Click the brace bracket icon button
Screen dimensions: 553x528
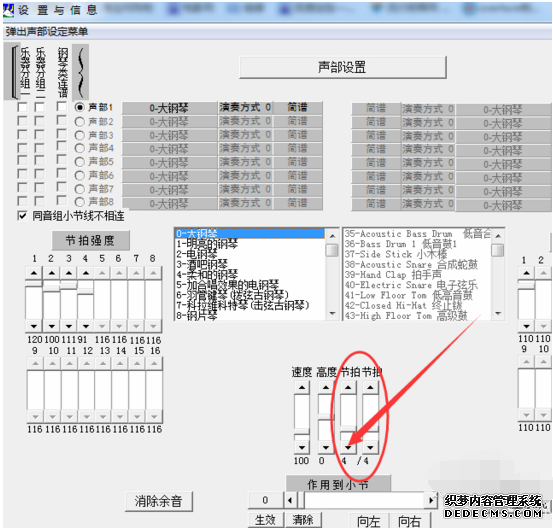[x=80, y=72]
